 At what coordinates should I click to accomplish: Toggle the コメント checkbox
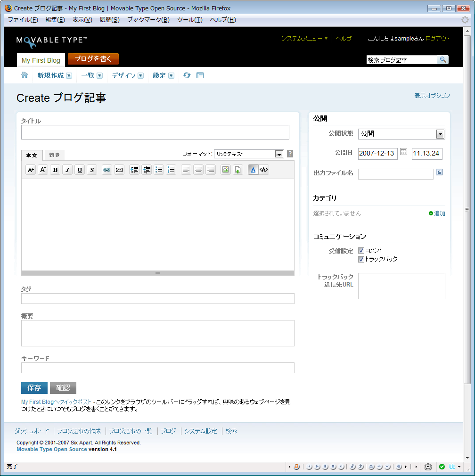(x=361, y=250)
